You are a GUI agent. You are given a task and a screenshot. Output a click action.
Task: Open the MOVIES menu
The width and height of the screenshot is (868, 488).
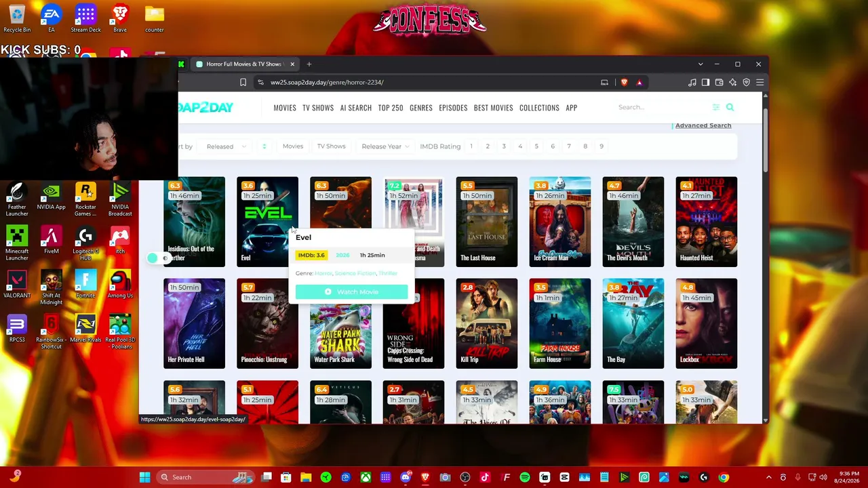tap(285, 108)
